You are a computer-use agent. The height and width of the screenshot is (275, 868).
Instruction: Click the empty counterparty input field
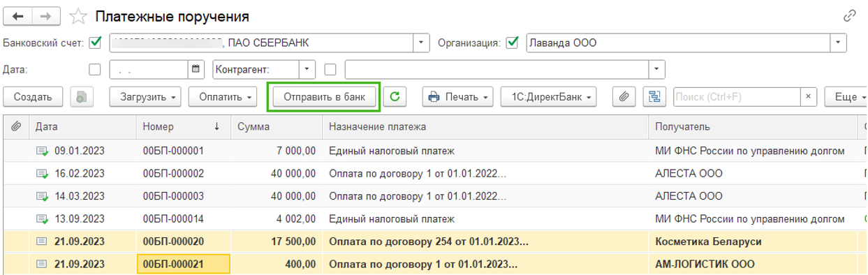click(497, 69)
